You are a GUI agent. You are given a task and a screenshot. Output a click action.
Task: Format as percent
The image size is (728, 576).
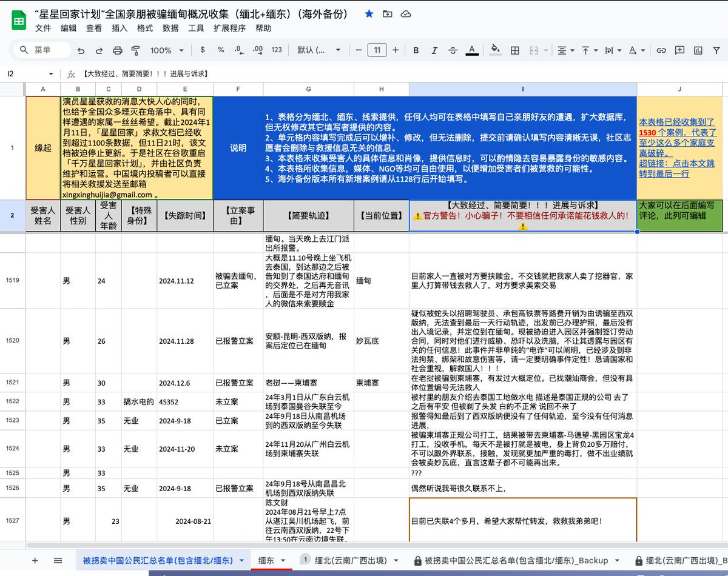221,50
